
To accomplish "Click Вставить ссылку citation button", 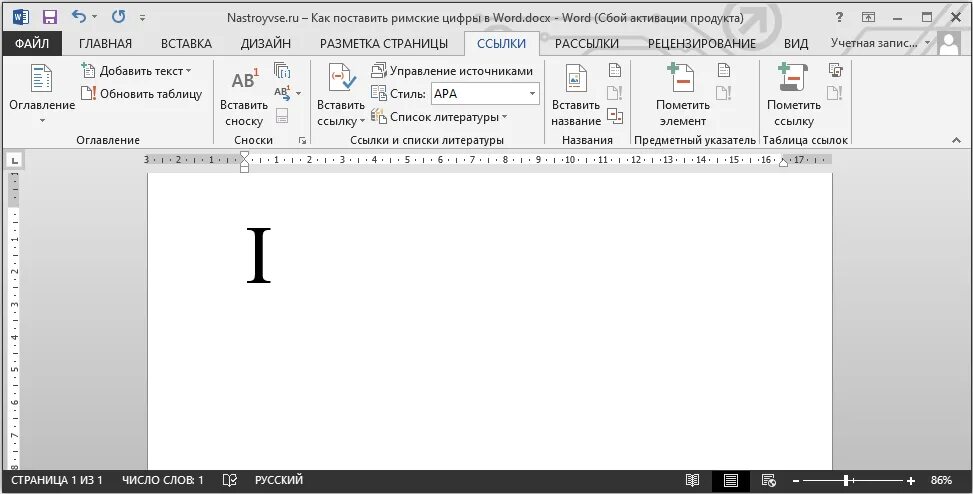I will click(341, 96).
